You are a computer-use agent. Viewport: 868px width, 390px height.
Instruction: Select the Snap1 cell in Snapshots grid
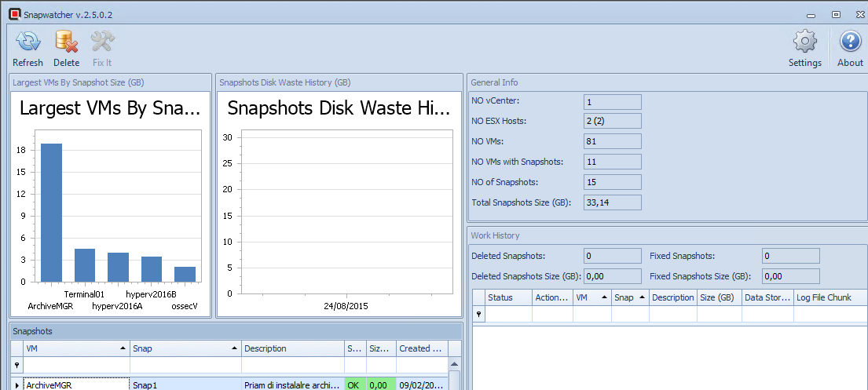tap(186, 385)
